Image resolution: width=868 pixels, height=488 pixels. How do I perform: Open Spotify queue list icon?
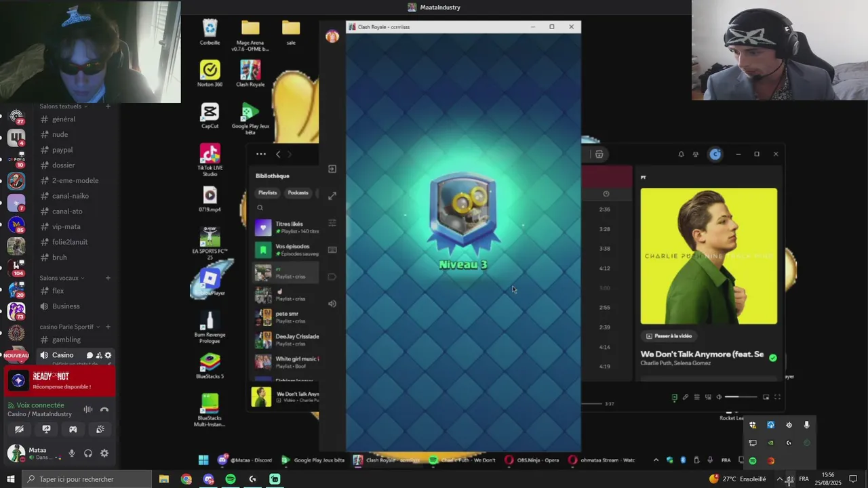click(696, 397)
